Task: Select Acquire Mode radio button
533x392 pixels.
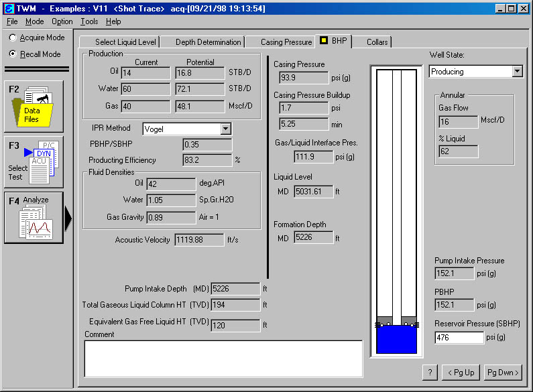Action: click(x=13, y=38)
